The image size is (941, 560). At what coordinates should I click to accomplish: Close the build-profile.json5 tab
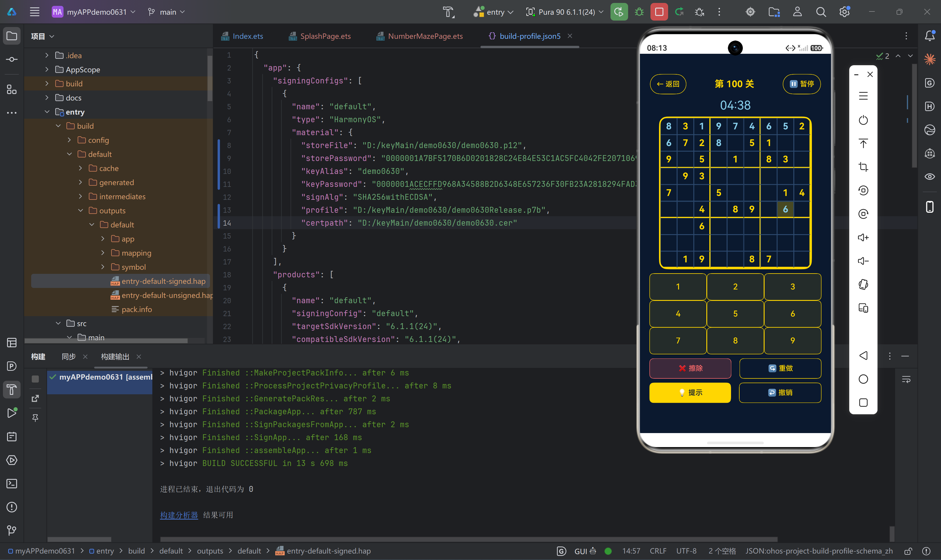point(570,36)
